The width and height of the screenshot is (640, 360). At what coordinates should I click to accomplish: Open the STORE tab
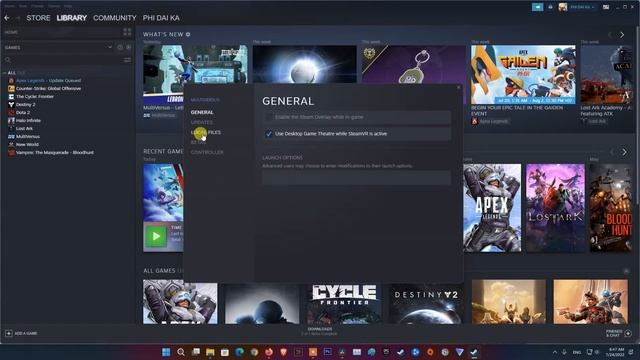[x=38, y=18]
